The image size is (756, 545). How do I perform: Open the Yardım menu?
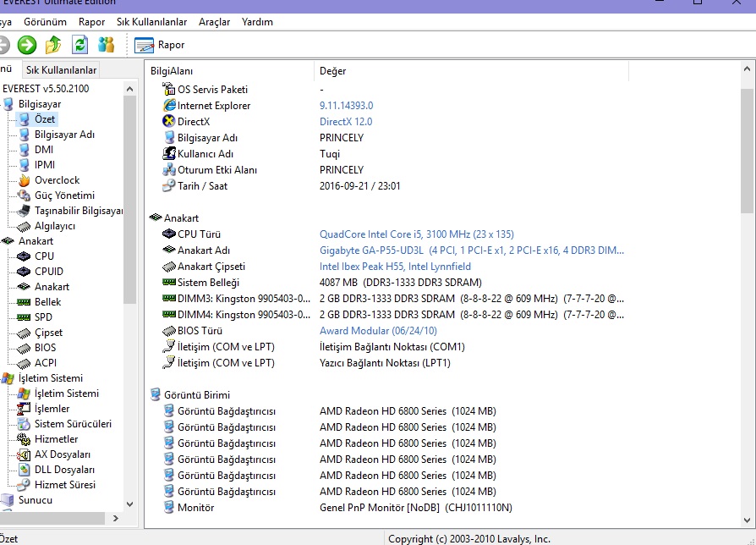(257, 22)
